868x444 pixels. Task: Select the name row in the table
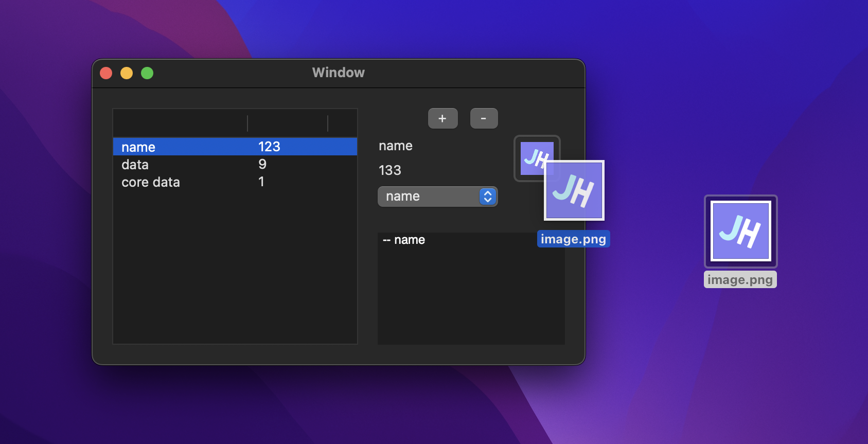click(x=235, y=147)
